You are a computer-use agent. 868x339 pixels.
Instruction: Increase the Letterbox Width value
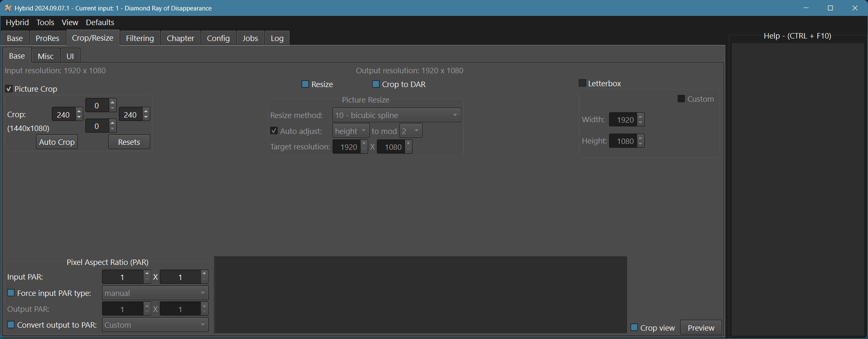click(640, 116)
